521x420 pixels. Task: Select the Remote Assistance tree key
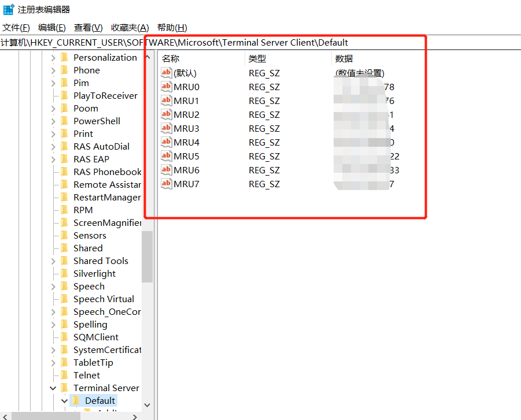pyautogui.click(x=108, y=185)
